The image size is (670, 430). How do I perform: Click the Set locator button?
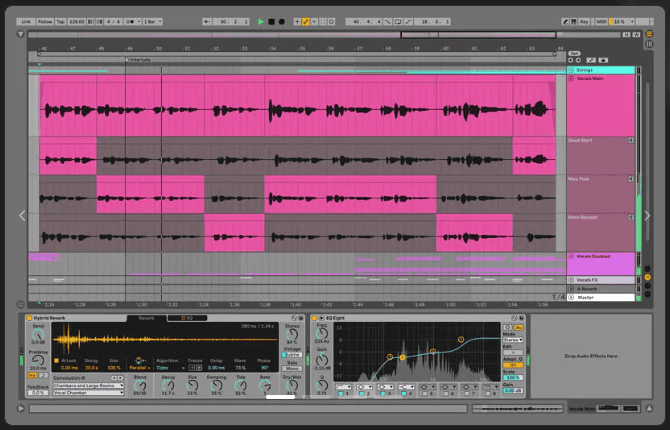tap(574, 53)
